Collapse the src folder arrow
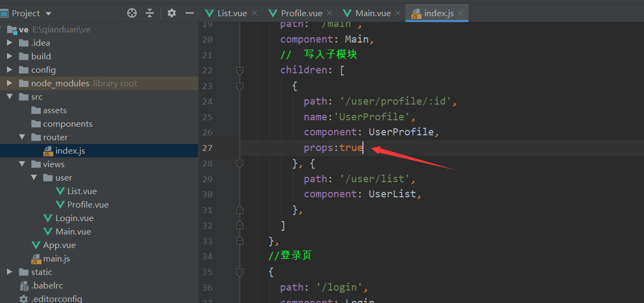The height and width of the screenshot is (303, 644). point(10,97)
